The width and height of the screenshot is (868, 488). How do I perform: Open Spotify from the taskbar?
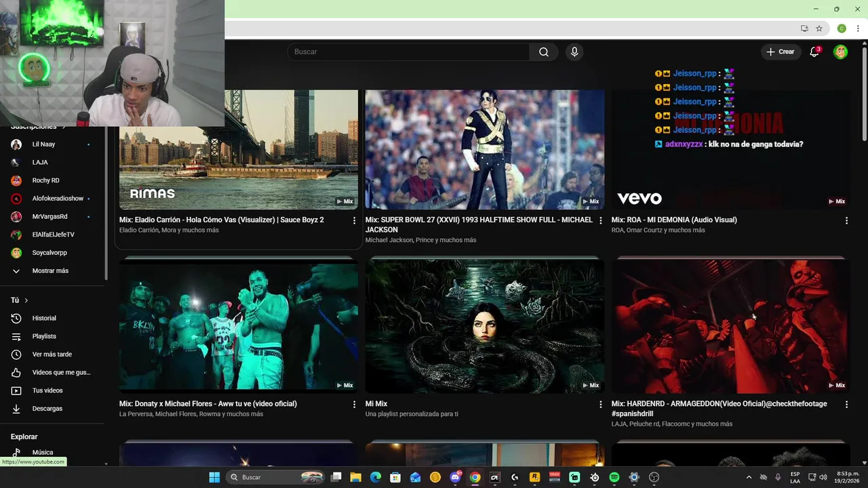[x=614, y=477]
